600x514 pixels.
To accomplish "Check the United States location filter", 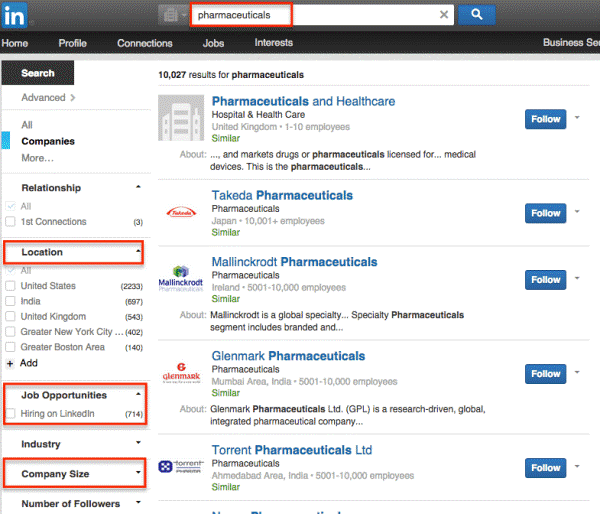I will [x=10, y=286].
